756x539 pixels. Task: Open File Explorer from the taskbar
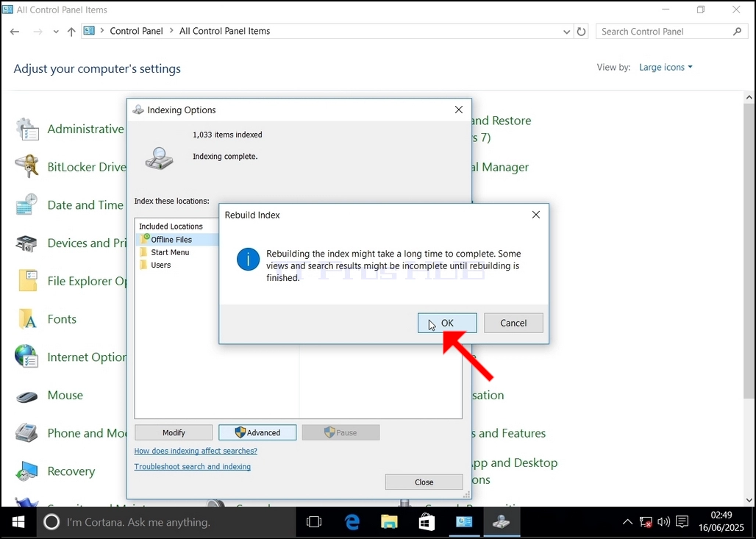point(389,522)
